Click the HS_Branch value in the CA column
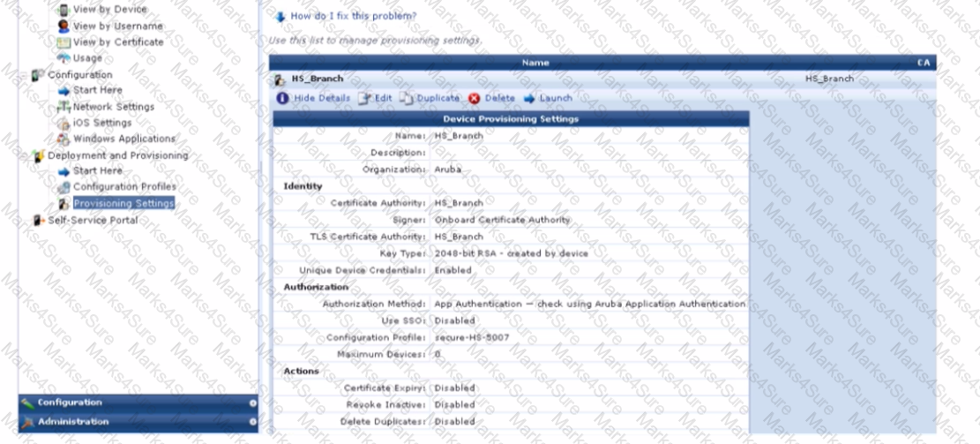The image size is (980, 444). tap(829, 79)
